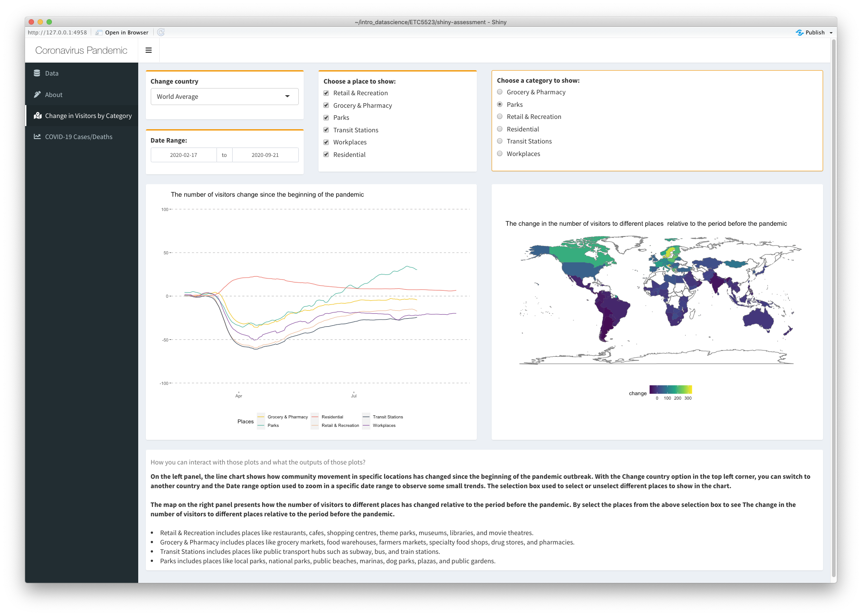
Task: Click the map title text
Action: tap(646, 224)
